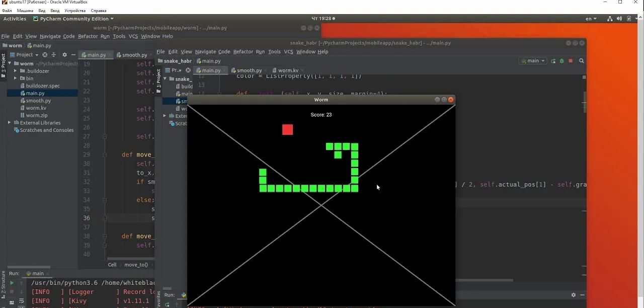Click locate icon in snake_habr Project panel
This screenshot has height=308, width=644.
188,70
